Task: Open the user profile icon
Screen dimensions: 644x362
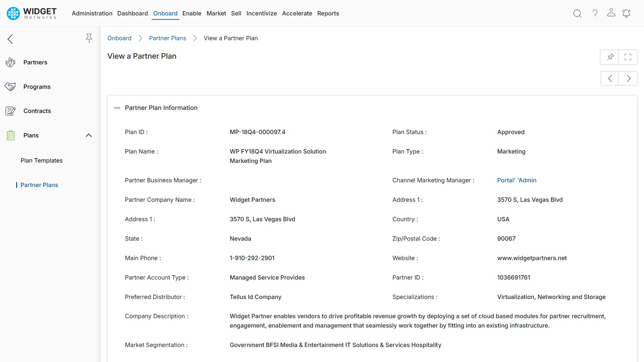Action: click(x=611, y=13)
